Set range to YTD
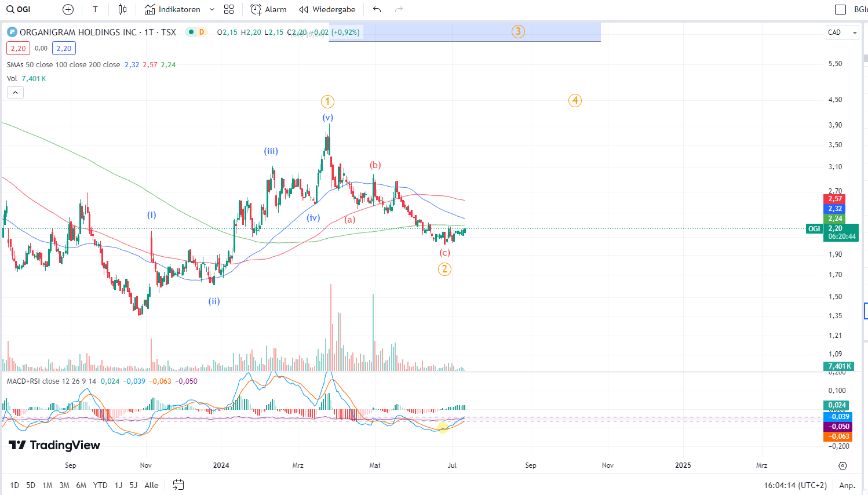The width and height of the screenshot is (868, 495). point(100,485)
